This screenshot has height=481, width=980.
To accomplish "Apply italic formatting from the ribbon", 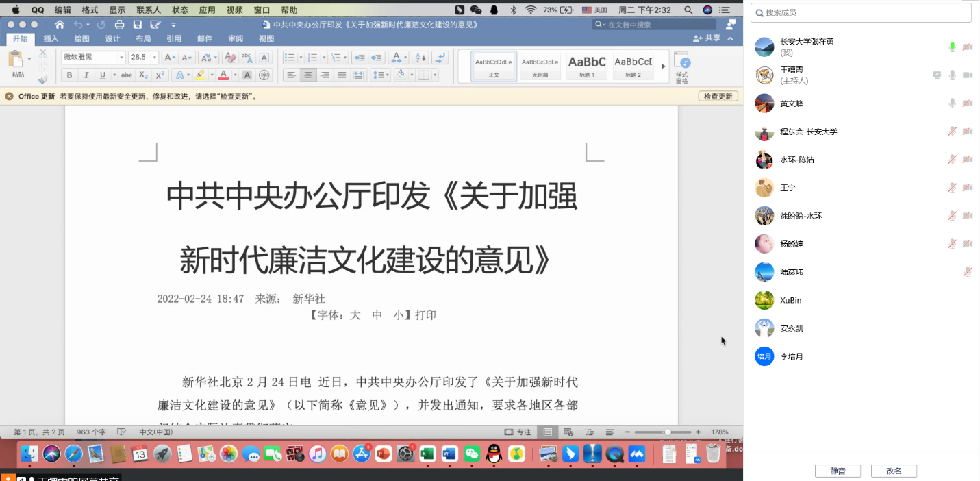I will (86, 75).
